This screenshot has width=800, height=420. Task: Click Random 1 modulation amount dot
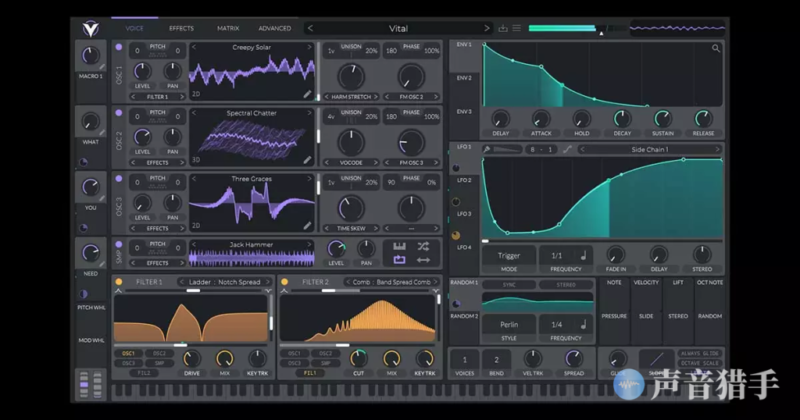456,304
